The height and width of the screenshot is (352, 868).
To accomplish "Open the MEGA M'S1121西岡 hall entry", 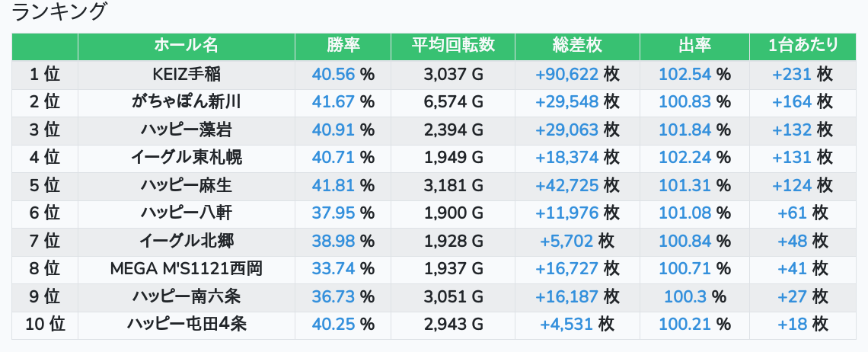I will 187,269.
